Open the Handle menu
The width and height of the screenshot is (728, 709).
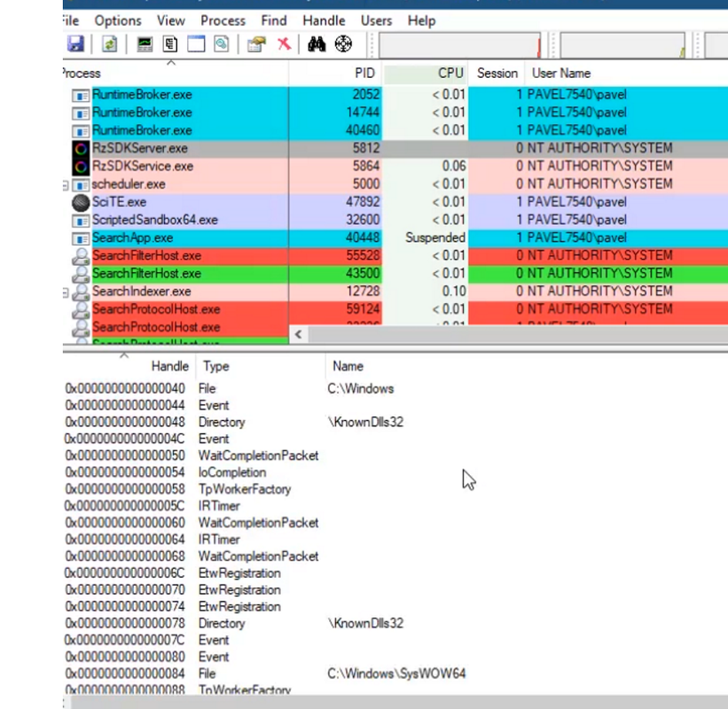[x=324, y=21]
